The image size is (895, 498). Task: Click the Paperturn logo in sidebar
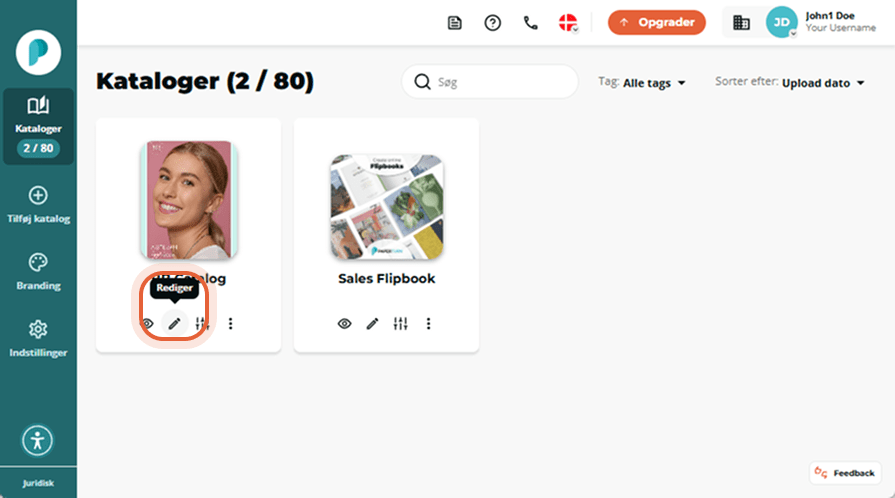38,52
